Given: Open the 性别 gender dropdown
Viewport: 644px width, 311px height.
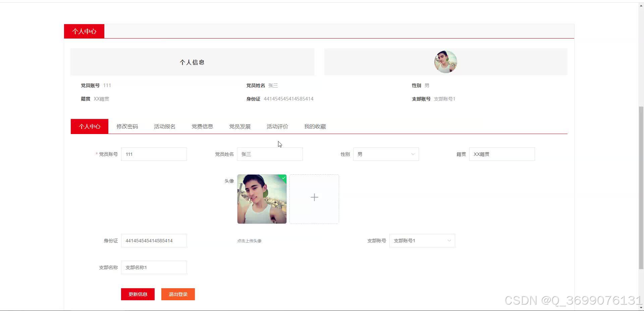Looking at the screenshot, I should [386, 154].
